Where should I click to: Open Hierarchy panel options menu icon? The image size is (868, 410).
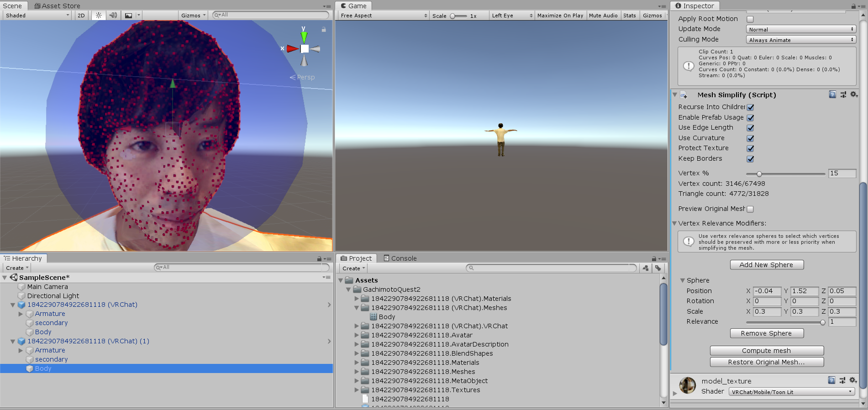tap(328, 258)
